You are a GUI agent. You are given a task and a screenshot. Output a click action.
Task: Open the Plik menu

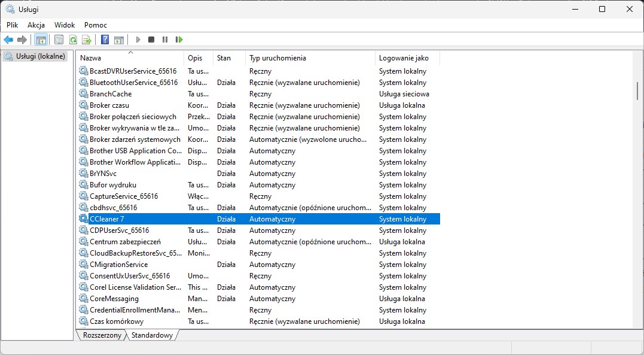coord(13,25)
